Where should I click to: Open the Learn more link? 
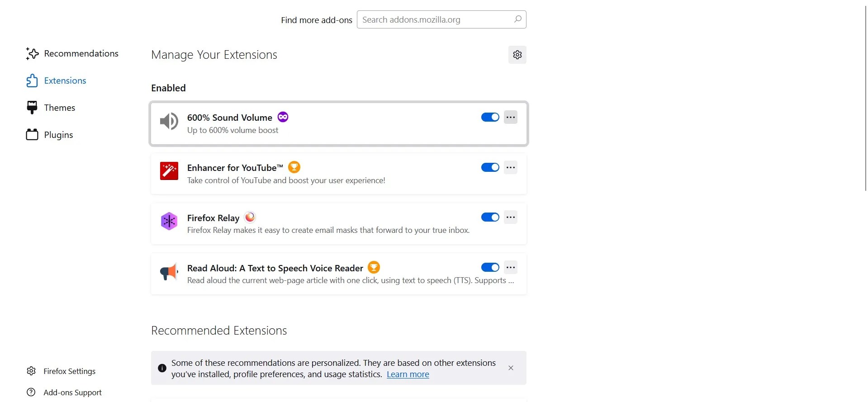coord(408,374)
